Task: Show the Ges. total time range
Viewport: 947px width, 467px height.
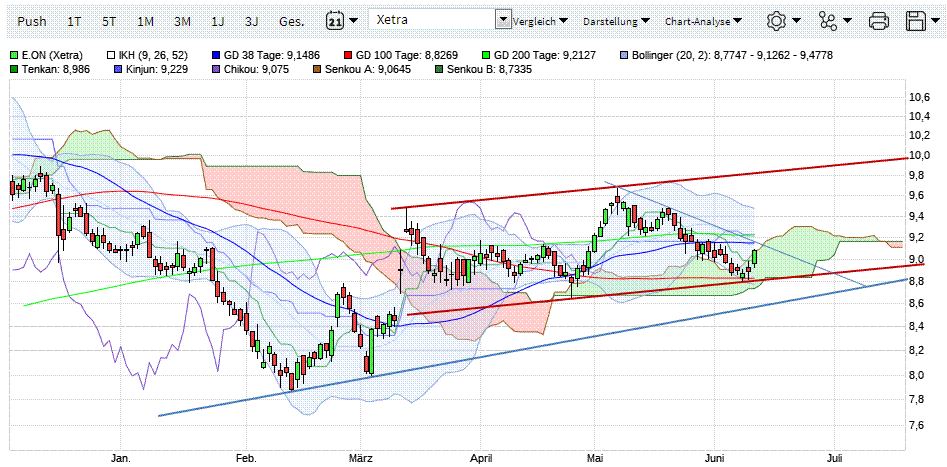Action: point(292,21)
